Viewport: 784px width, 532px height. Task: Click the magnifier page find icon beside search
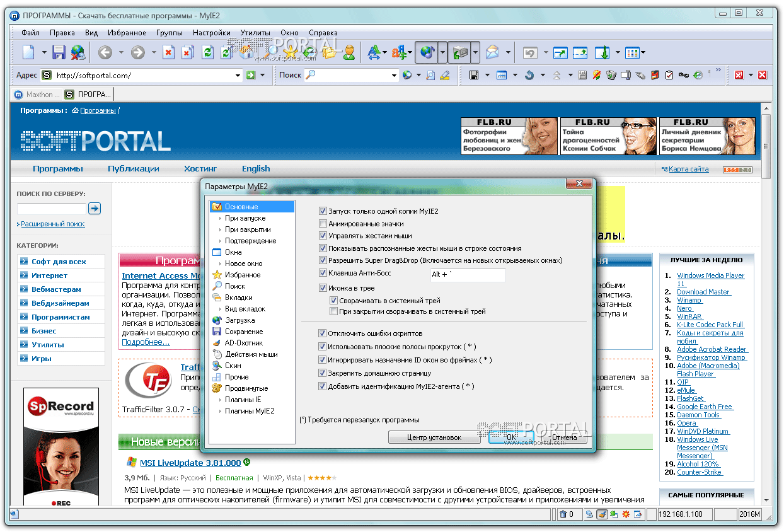(x=430, y=75)
